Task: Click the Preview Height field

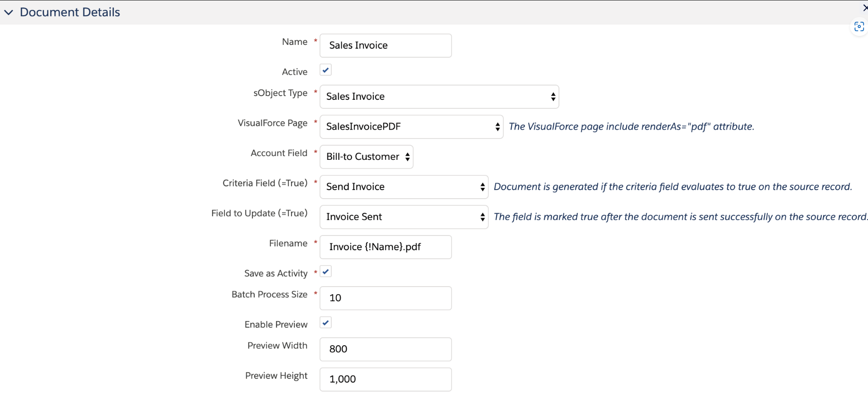Action: point(386,379)
